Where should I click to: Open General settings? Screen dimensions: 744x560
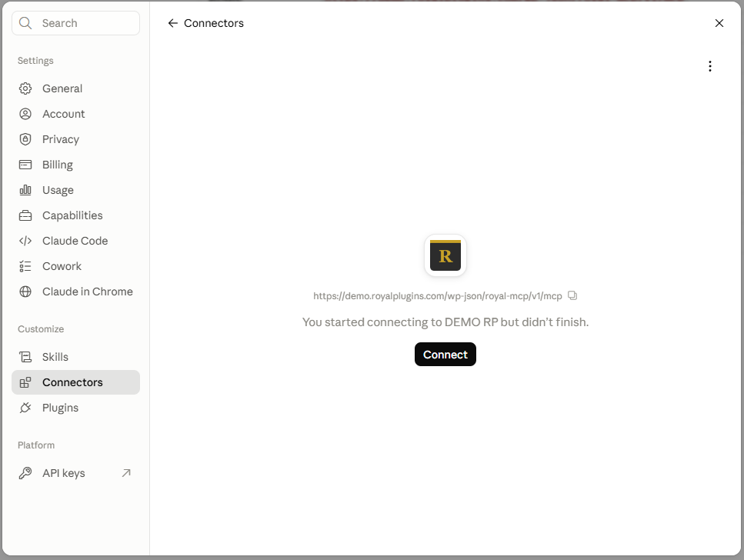coord(76,88)
